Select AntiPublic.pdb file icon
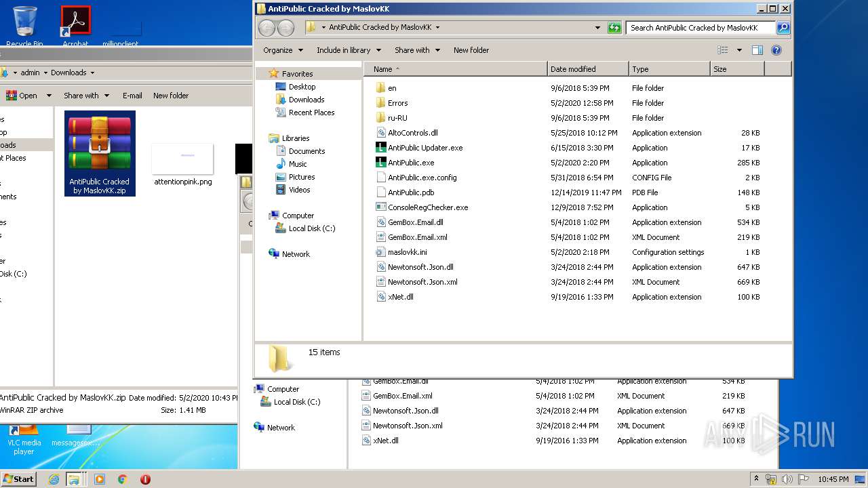The width and height of the screenshot is (868, 488). point(380,192)
